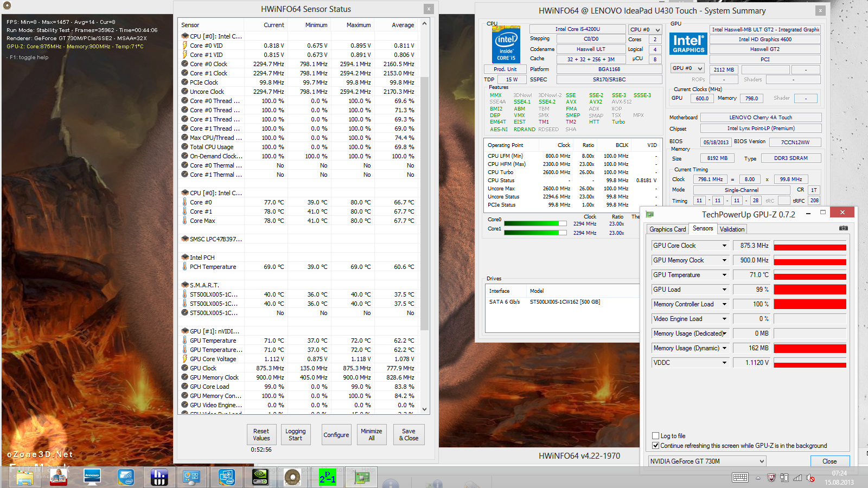This screenshot has width=868, height=488.
Task: Open the Validation tab in GPU-Z
Action: point(732,229)
